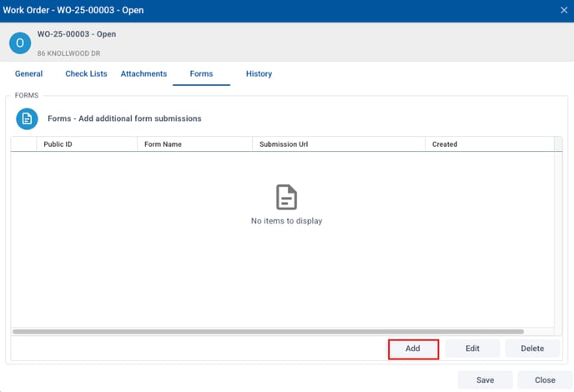
Task: Sort by the Public ID column header
Action: [58, 144]
